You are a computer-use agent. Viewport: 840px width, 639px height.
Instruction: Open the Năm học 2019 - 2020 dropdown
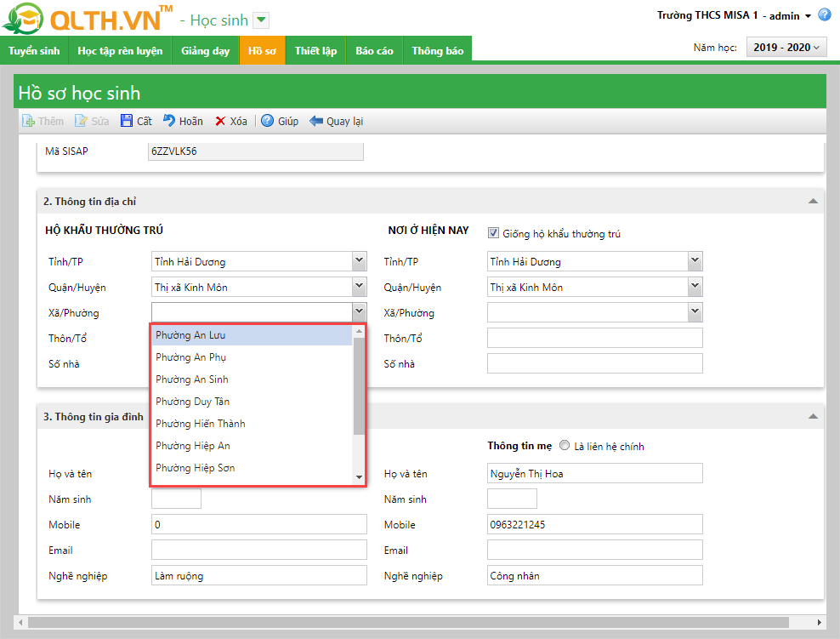(786, 47)
